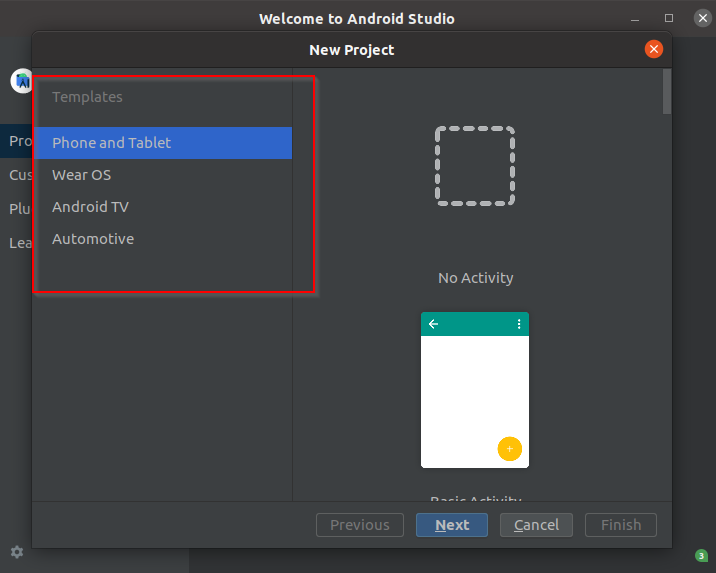This screenshot has height=573, width=716.
Task: Click the disabled Finish button
Action: pyautogui.click(x=621, y=525)
